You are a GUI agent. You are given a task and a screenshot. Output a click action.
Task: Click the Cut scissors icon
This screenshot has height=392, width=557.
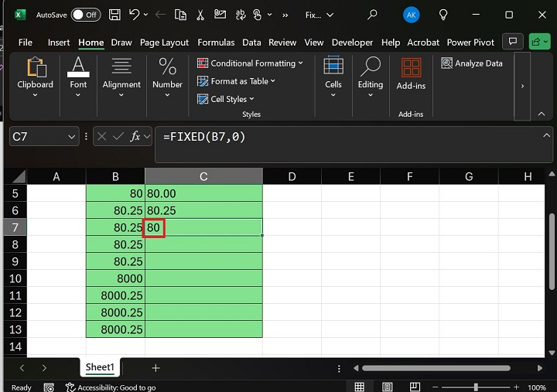pyautogui.click(x=199, y=15)
